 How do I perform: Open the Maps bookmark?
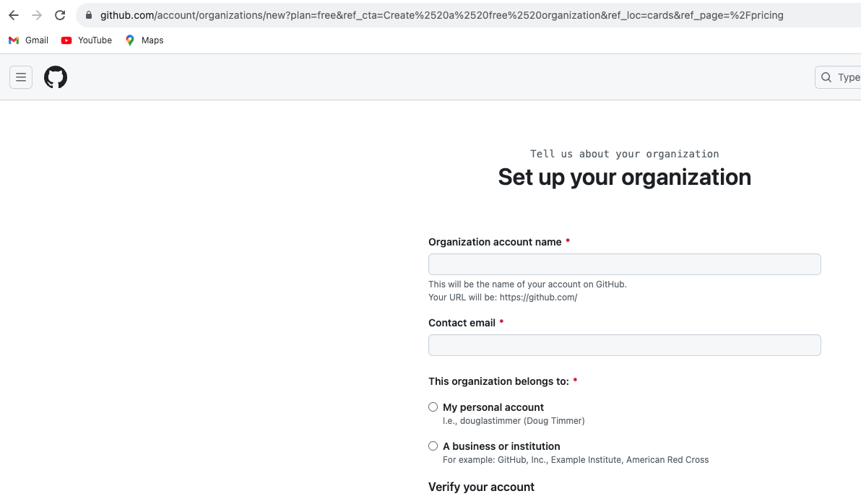click(x=144, y=40)
